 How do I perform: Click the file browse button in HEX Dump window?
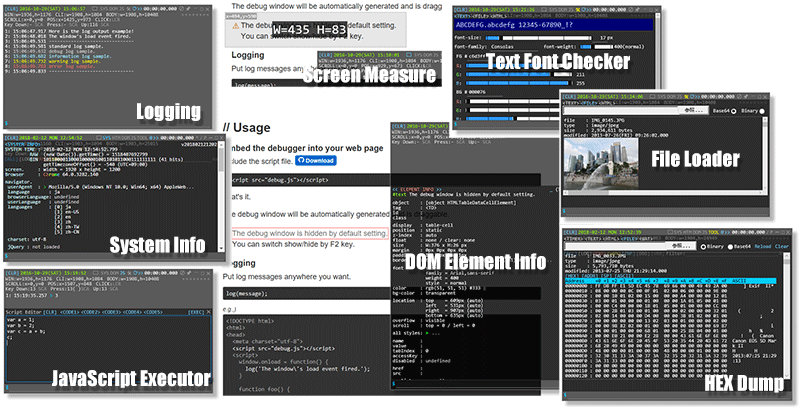(x=681, y=246)
